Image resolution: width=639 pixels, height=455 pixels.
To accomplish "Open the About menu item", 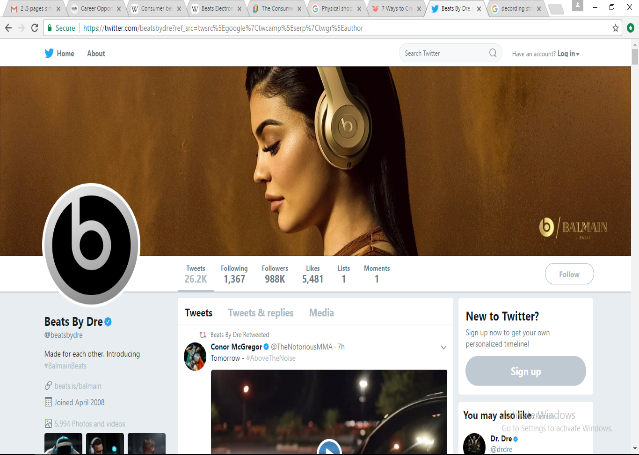I will point(96,53).
